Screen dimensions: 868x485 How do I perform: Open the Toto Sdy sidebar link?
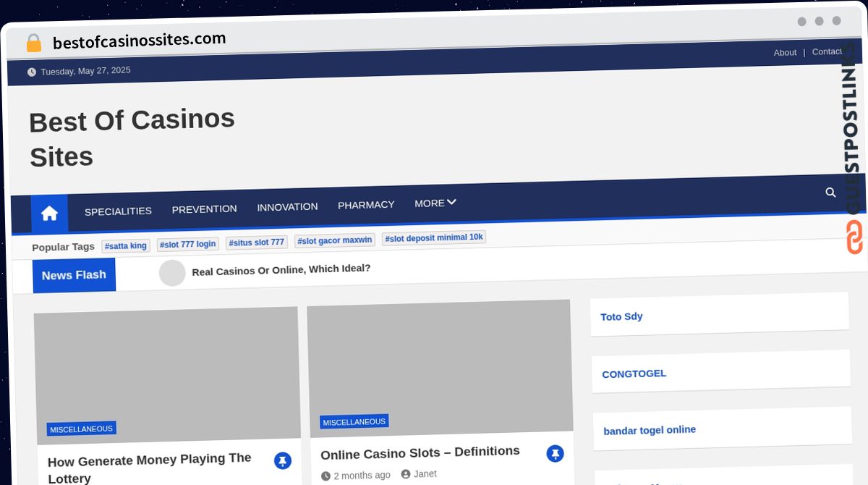621,316
